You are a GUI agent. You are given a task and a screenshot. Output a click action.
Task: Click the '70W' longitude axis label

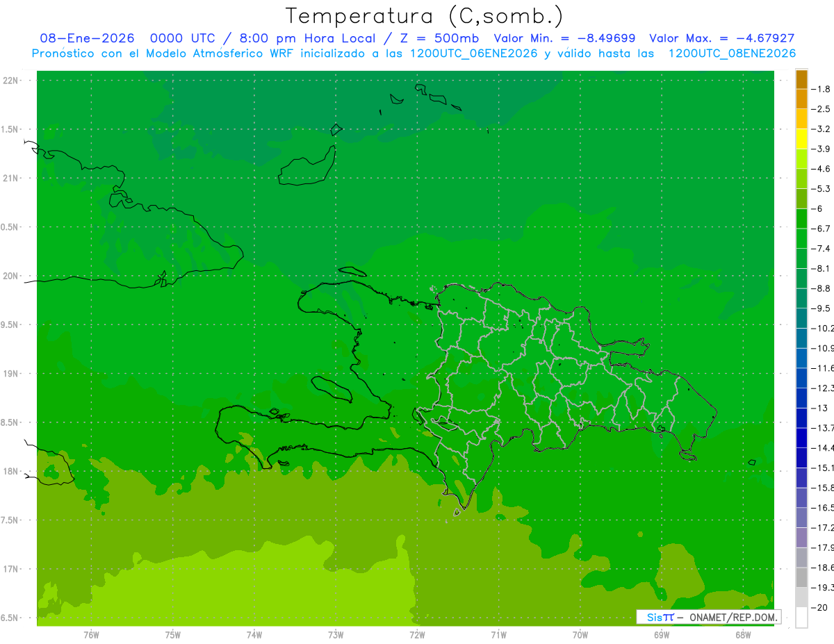pos(580,634)
